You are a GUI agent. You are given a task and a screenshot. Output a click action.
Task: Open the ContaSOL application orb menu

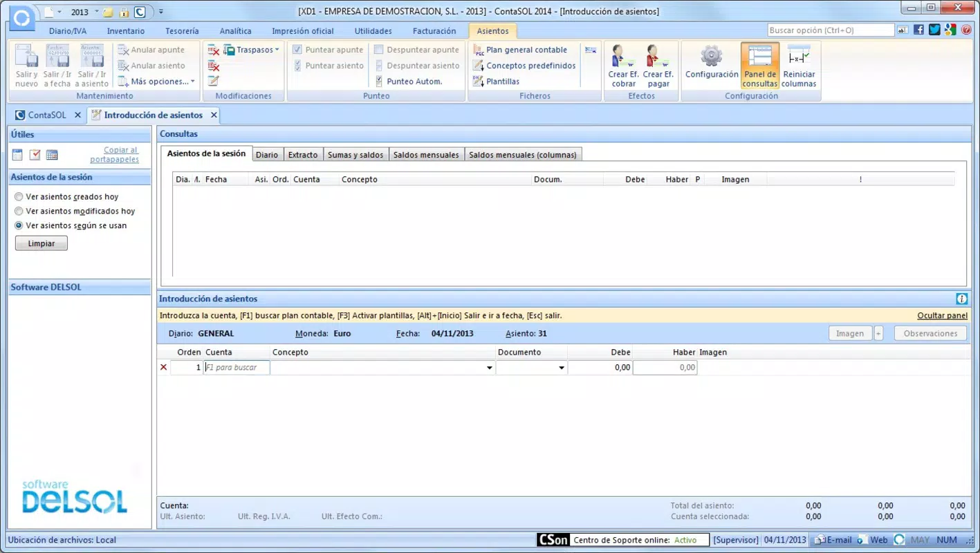[23, 18]
